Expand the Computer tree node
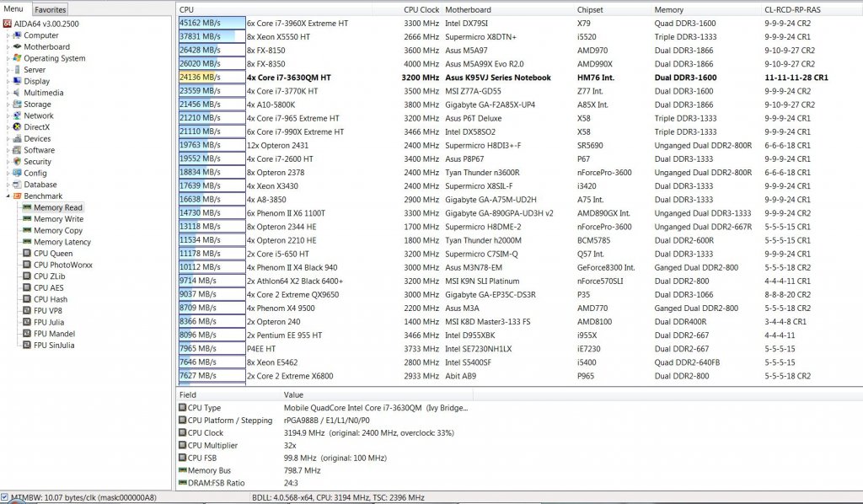This screenshot has height=504, width=863. click(8, 35)
